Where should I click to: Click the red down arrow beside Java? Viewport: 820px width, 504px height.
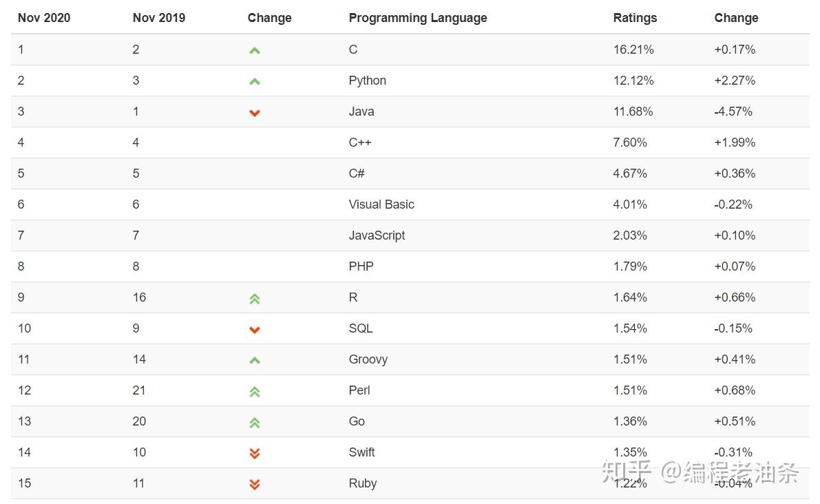254,112
